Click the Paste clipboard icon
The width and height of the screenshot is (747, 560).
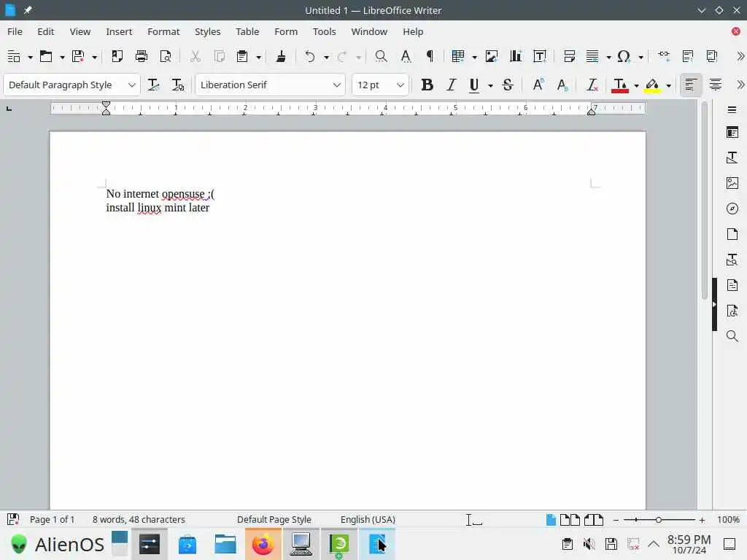[x=242, y=57]
